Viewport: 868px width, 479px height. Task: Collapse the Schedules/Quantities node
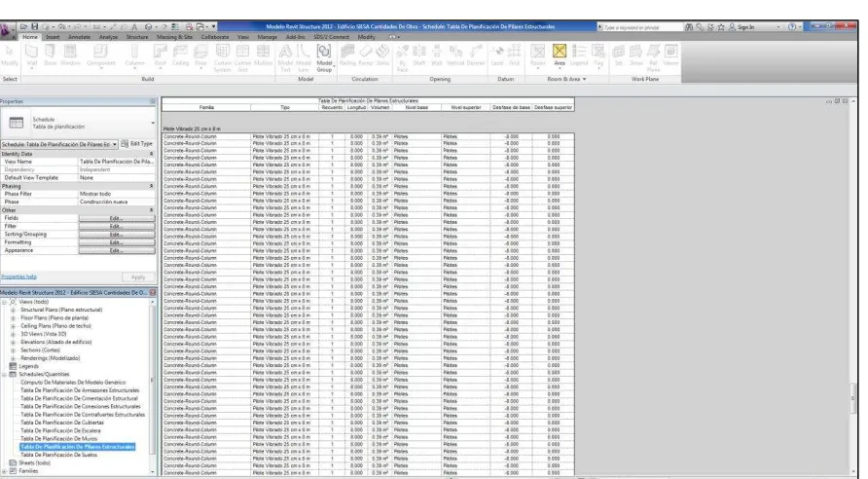click(x=5, y=374)
